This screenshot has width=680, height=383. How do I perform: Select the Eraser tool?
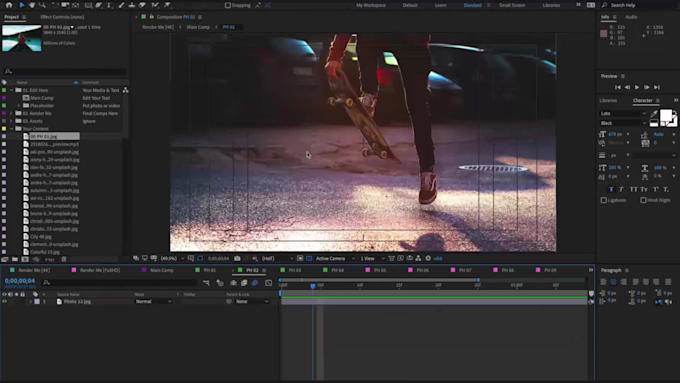tap(142, 5)
